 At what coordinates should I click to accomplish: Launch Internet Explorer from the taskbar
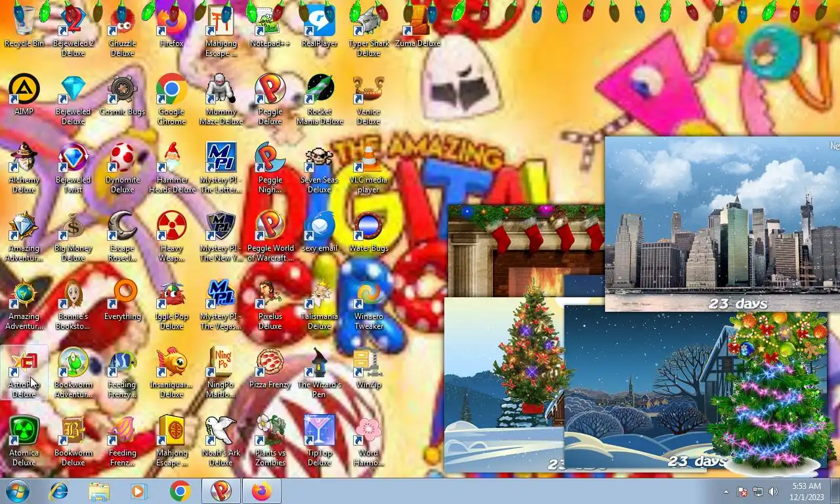point(58,491)
